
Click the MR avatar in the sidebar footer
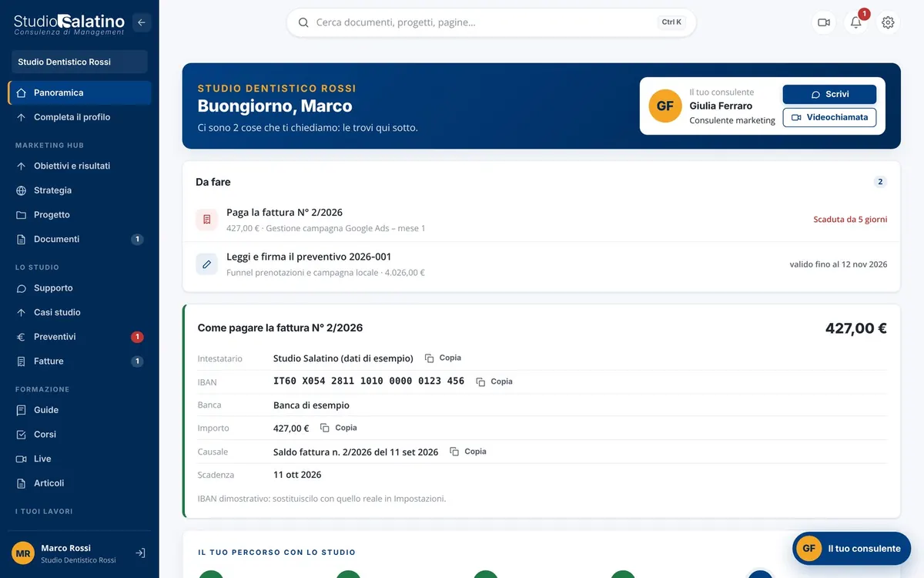point(23,553)
